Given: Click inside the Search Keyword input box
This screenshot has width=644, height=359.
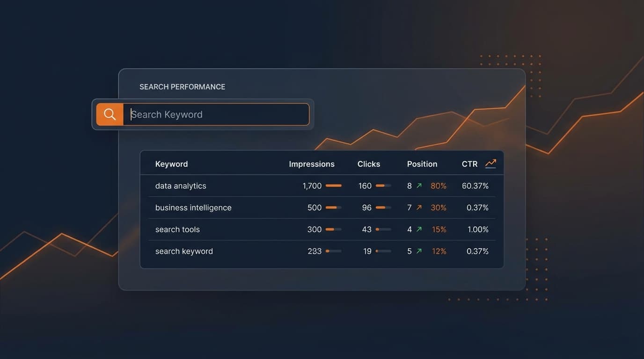Looking at the screenshot, I should 215,114.
